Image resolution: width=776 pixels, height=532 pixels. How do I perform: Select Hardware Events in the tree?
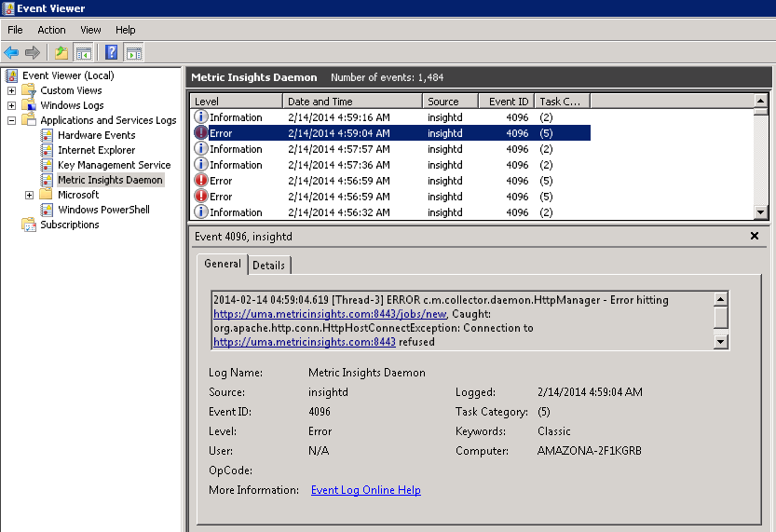tap(97, 135)
